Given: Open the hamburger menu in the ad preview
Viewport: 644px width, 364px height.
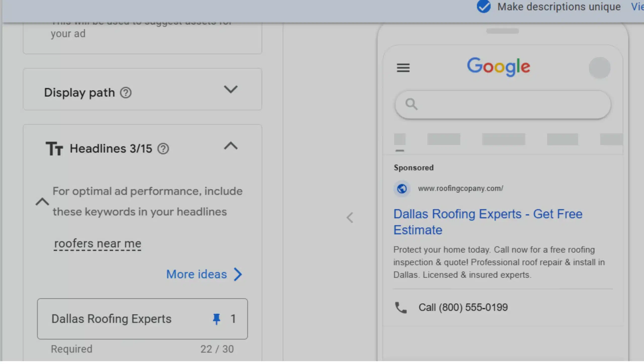Looking at the screenshot, I should 403,68.
